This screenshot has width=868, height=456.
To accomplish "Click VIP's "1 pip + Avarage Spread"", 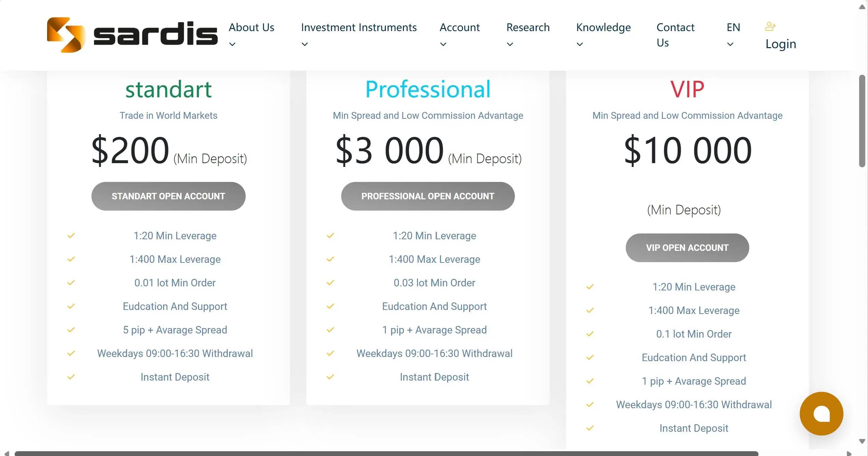I will [694, 381].
